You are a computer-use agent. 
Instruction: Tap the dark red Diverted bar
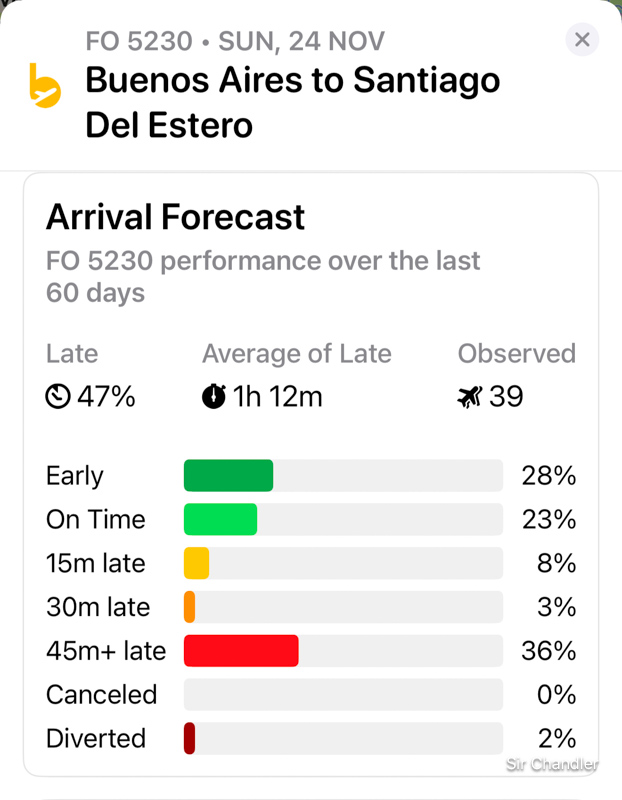coord(189,739)
